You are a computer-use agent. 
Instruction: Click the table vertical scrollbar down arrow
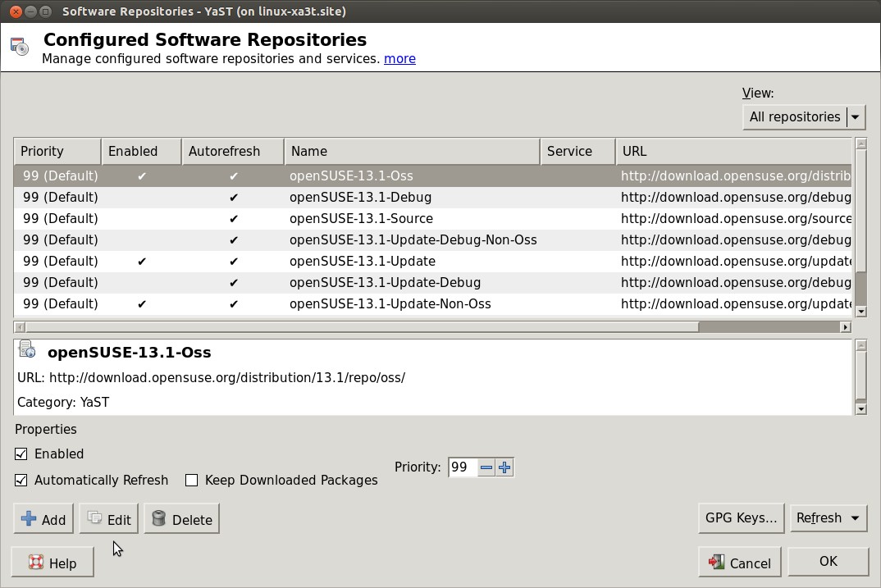pos(860,311)
